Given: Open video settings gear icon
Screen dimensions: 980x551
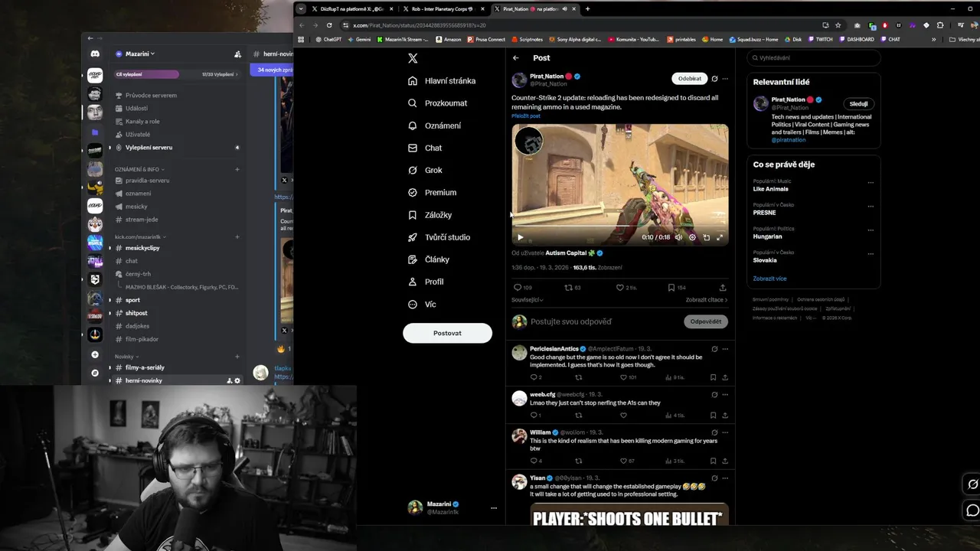Looking at the screenshot, I should [692, 237].
